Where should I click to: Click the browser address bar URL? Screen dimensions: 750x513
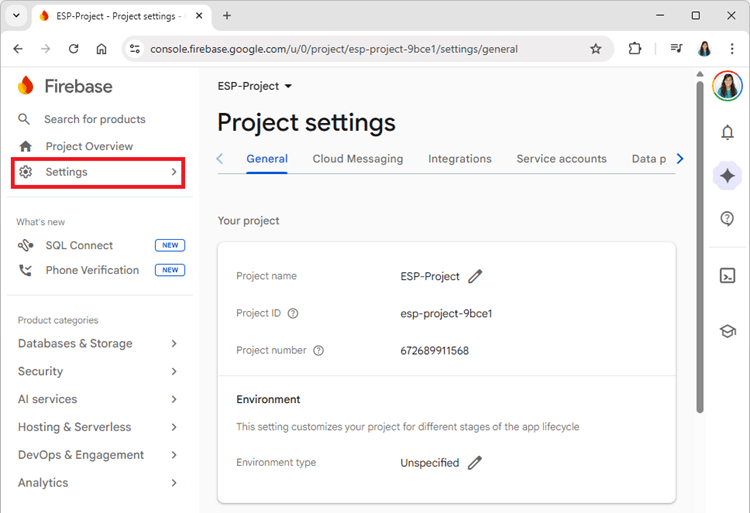pyautogui.click(x=334, y=49)
